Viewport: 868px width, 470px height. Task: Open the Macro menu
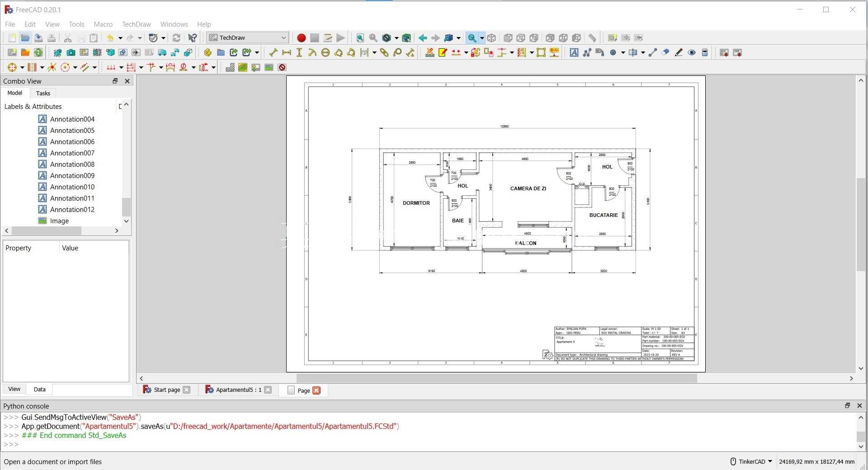tap(103, 24)
